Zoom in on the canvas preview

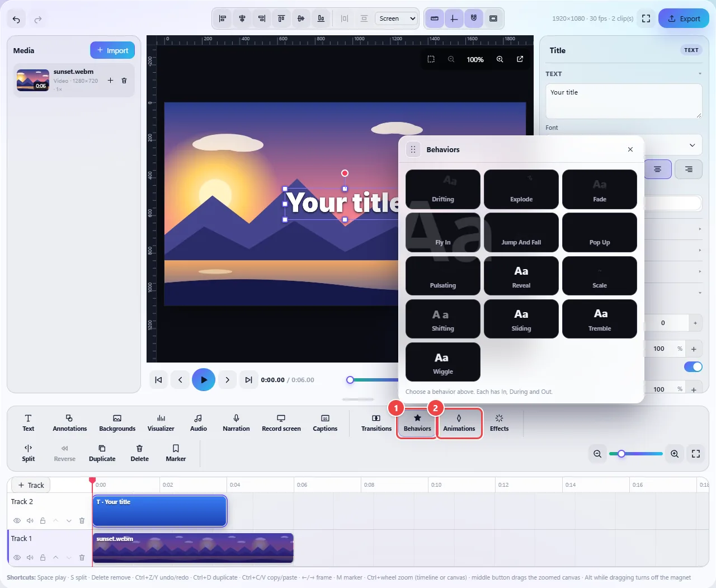[500, 59]
